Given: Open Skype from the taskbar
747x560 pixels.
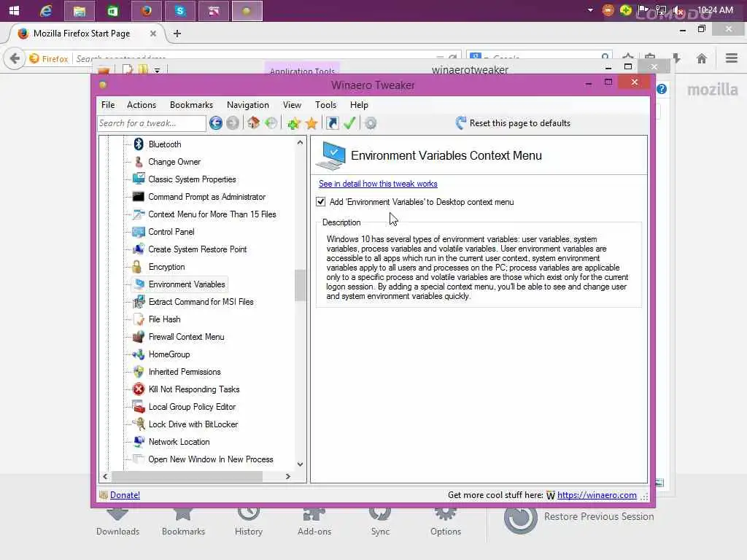Looking at the screenshot, I should click(x=180, y=10).
